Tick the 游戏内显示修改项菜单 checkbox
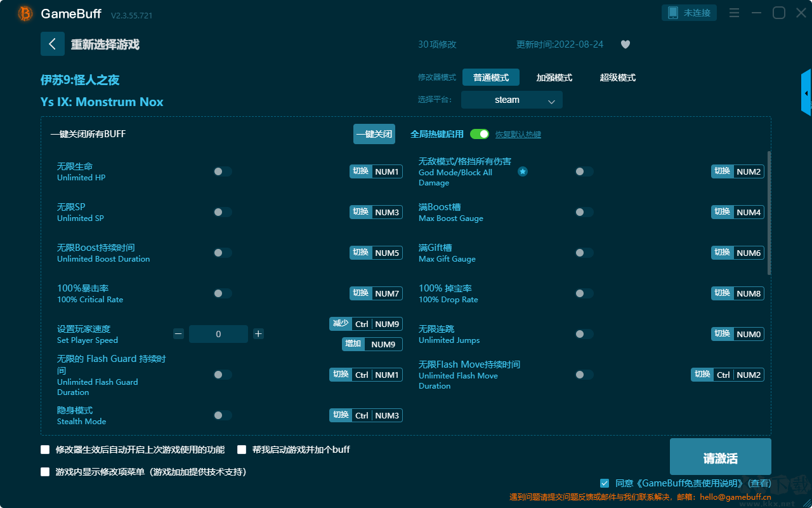 45,472
